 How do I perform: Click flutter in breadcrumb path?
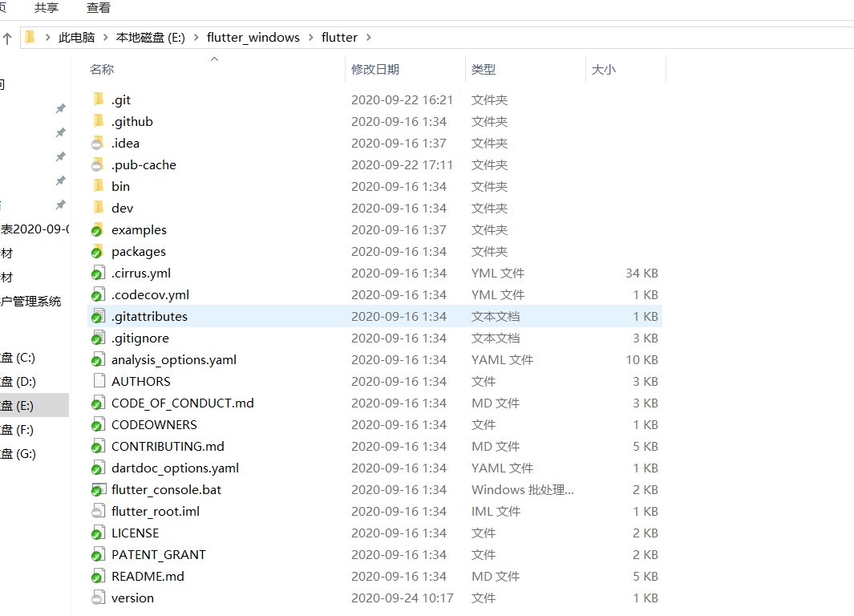[339, 37]
